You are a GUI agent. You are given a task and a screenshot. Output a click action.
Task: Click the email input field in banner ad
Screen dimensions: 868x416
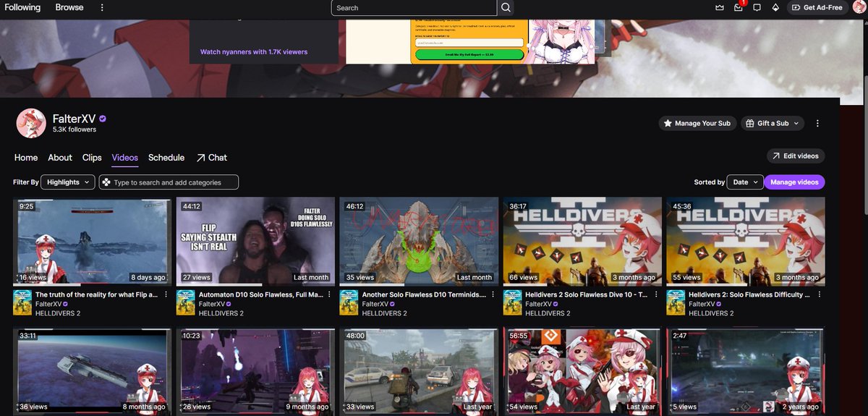[469, 43]
